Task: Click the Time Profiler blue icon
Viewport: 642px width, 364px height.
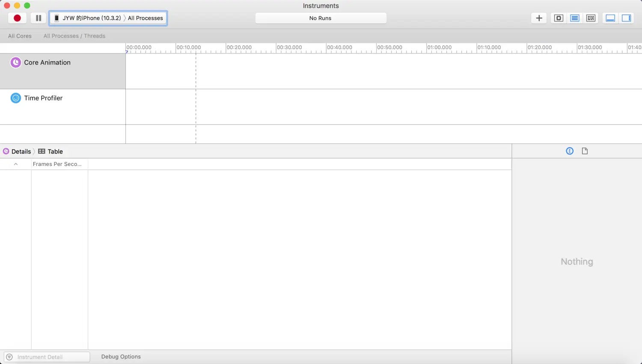Action: tap(15, 98)
